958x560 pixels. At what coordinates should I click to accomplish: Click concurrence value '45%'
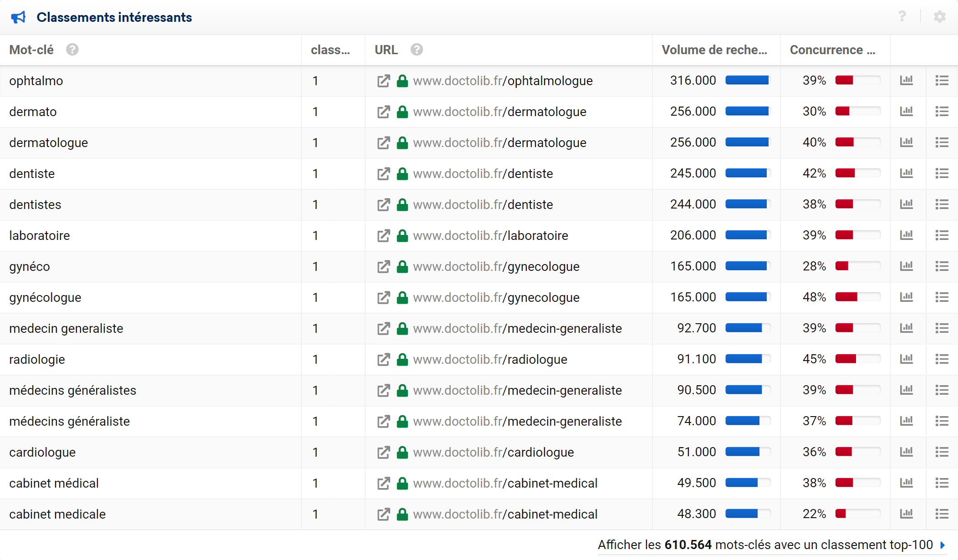(x=814, y=359)
